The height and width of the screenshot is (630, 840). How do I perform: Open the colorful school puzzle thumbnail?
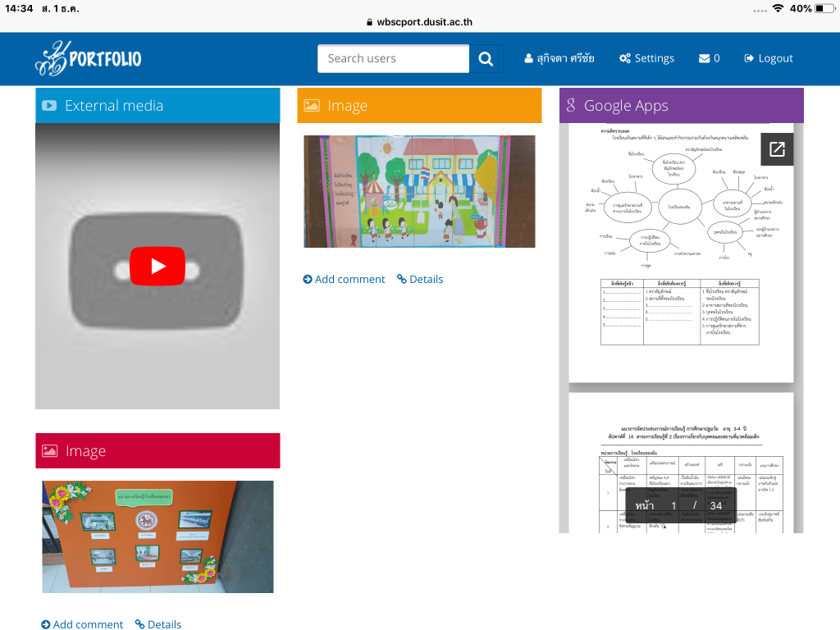click(x=419, y=191)
